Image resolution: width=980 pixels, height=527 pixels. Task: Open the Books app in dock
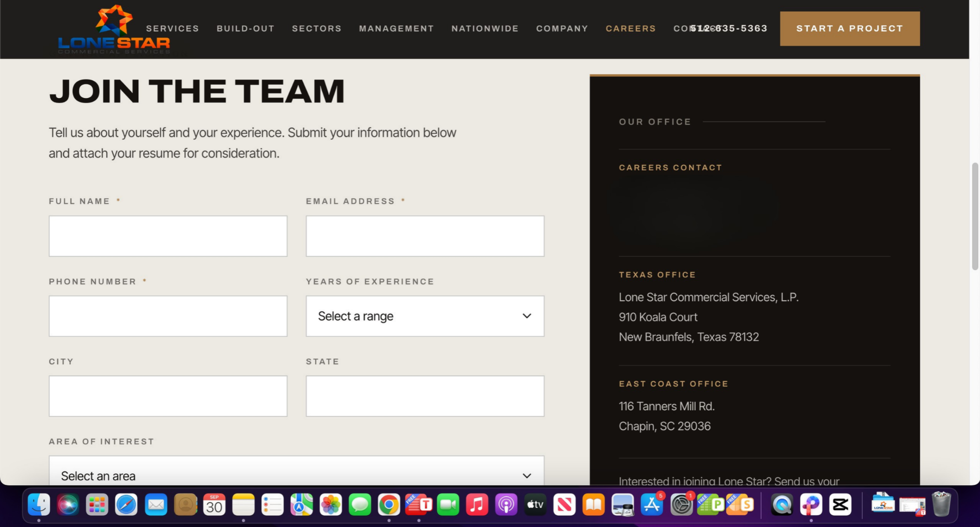click(x=593, y=504)
